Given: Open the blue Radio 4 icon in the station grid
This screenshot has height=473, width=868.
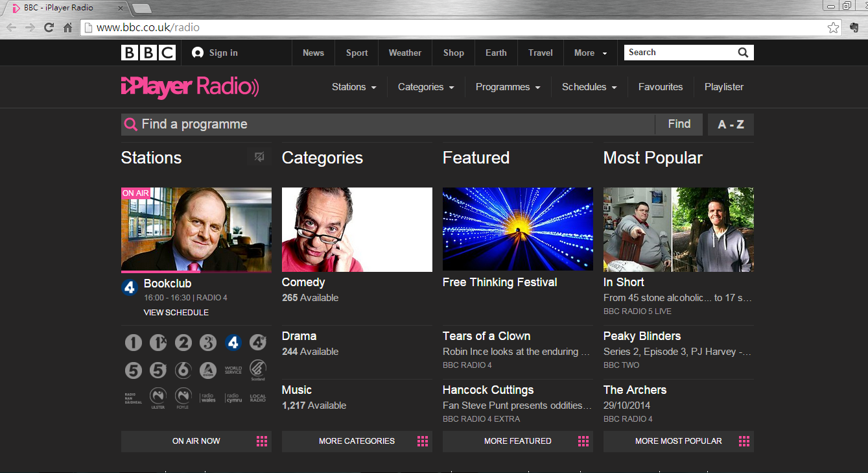Looking at the screenshot, I should click(x=233, y=343).
